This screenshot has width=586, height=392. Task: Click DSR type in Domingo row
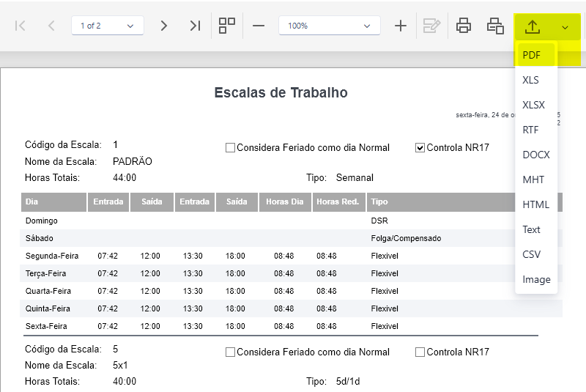[x=379, y=221]
